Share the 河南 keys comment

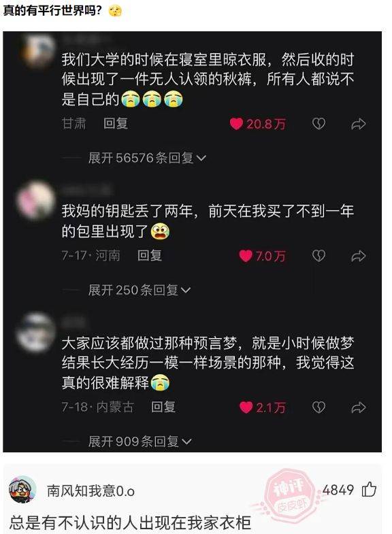tap(358, 256)
